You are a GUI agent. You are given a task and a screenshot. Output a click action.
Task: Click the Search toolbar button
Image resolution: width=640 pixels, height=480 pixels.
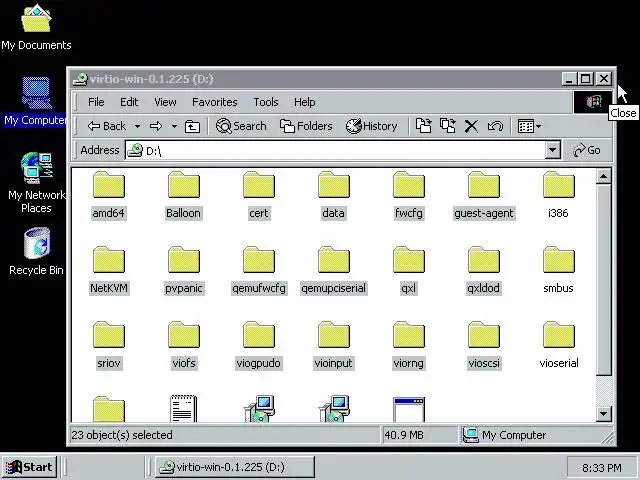[241, 126]
